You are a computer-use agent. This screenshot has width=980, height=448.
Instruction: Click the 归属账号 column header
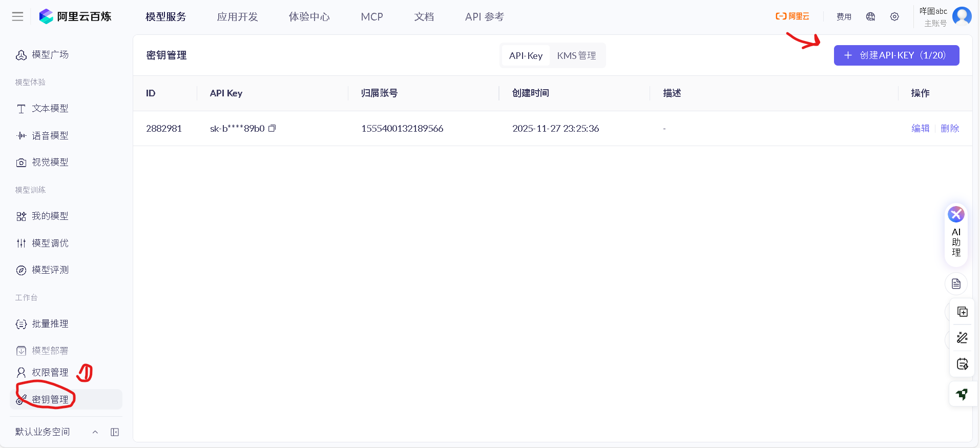point(380,93)
